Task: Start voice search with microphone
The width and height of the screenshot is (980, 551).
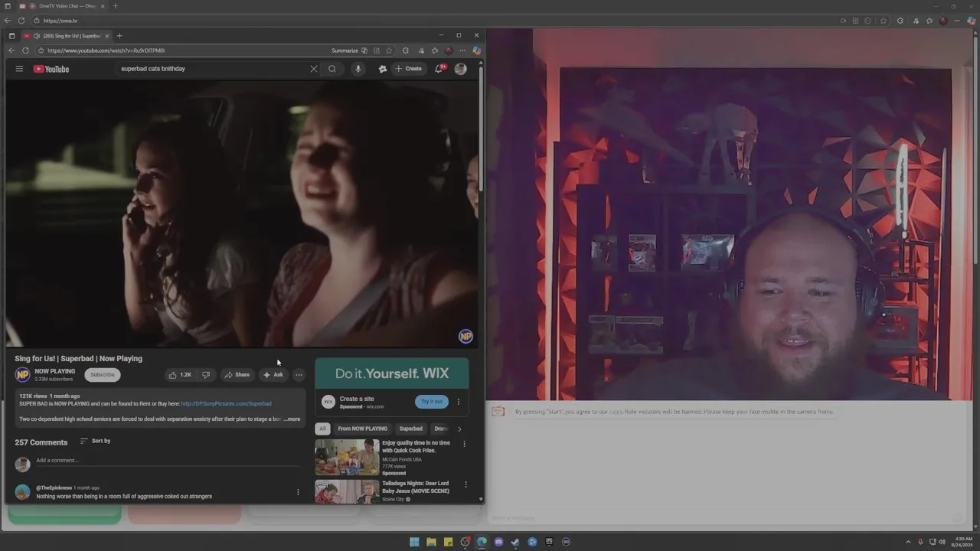Action: [358, 69]
